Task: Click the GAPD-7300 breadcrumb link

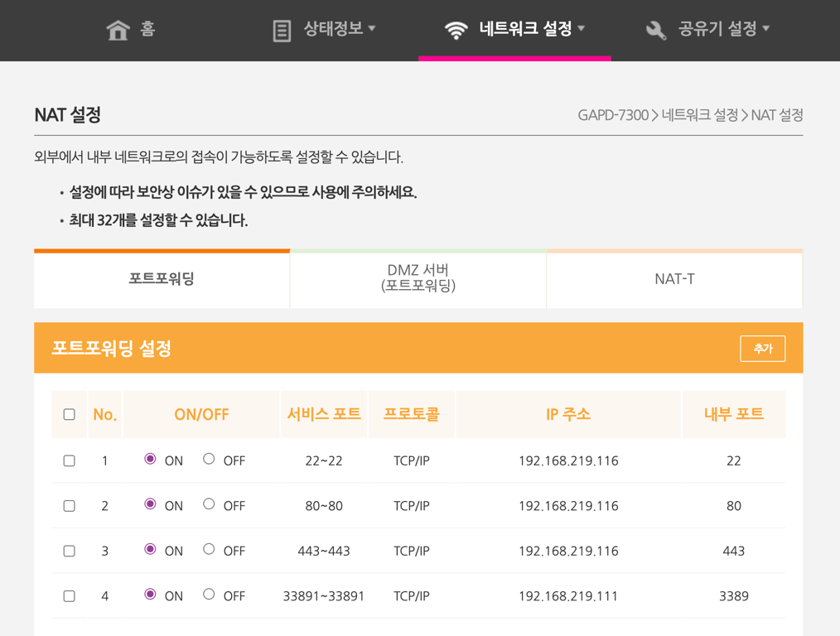Action: (612, 115)
